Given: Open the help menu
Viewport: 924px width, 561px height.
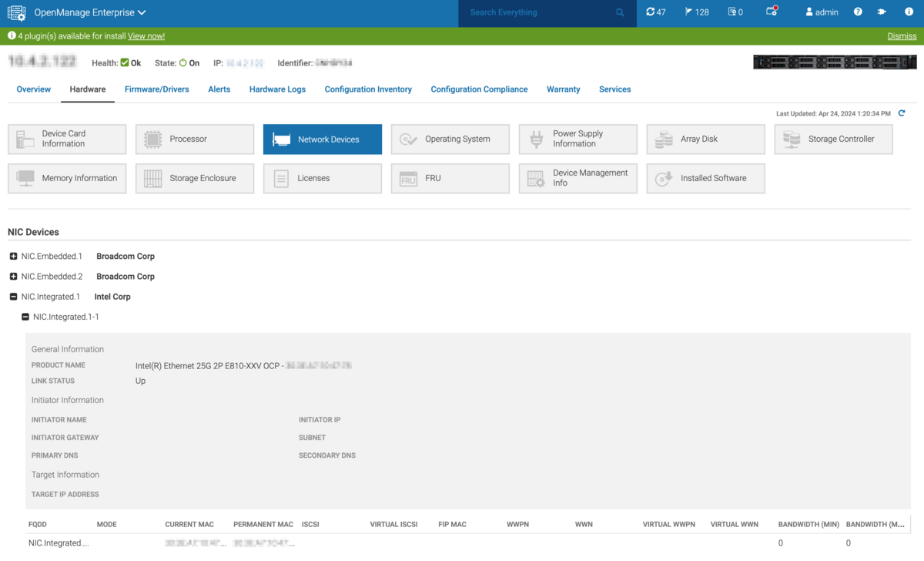Looking at the screenshot, I should tap(857, 12).
